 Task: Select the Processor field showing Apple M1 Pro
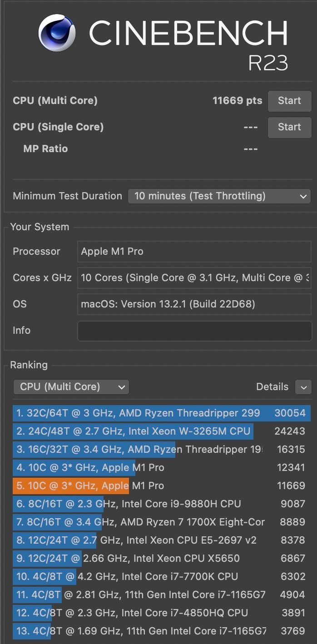194,251
